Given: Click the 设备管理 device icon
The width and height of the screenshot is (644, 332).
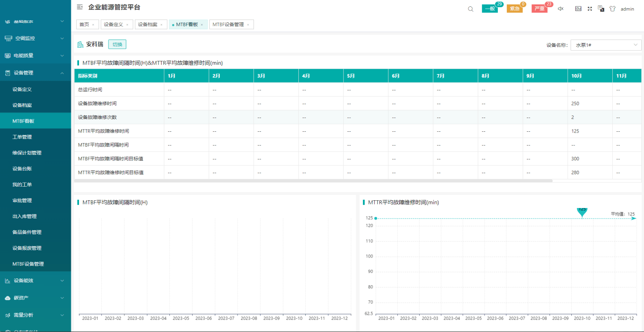Looking at the screenshot, I should pyautogui.click(x=8, y=73).
